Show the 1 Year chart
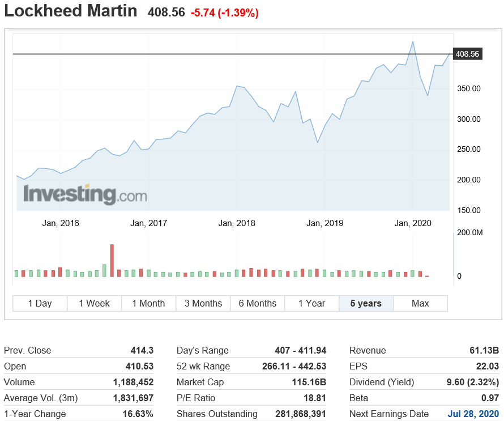Image resolution: width=504 pixels, height=421 pixels. tap(312, 303)
